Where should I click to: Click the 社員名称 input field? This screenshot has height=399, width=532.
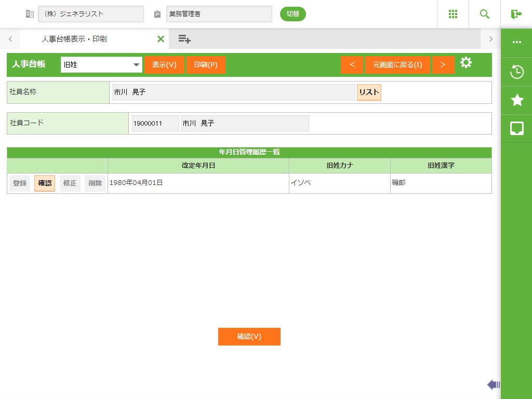click(234, 92)
